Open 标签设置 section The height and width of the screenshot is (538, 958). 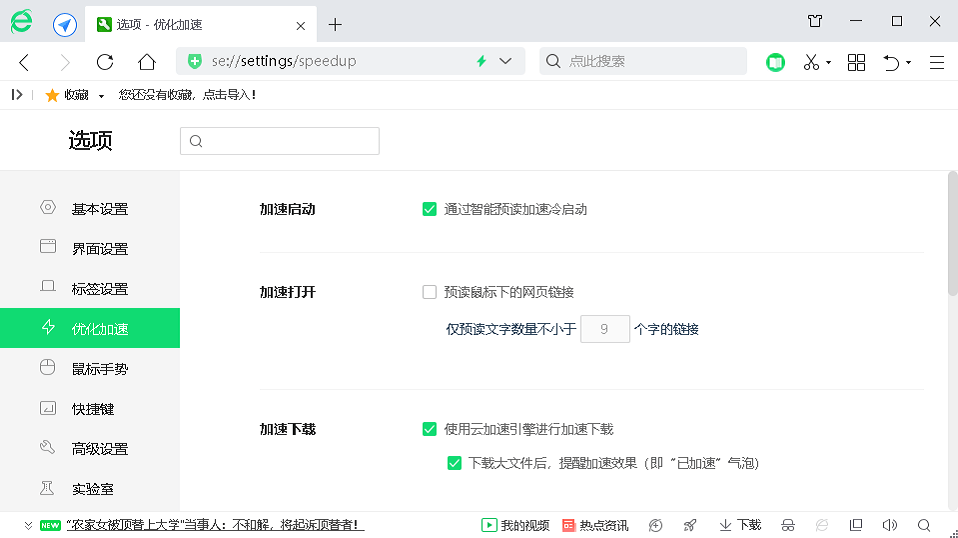[90, 288]
